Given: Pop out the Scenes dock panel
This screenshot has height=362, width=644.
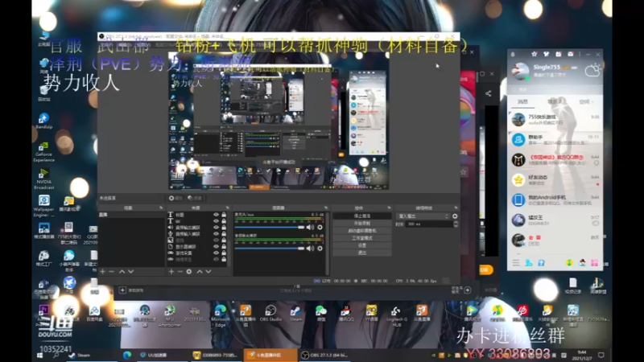Looking at the screenshot, I should [x=160, y=208].
